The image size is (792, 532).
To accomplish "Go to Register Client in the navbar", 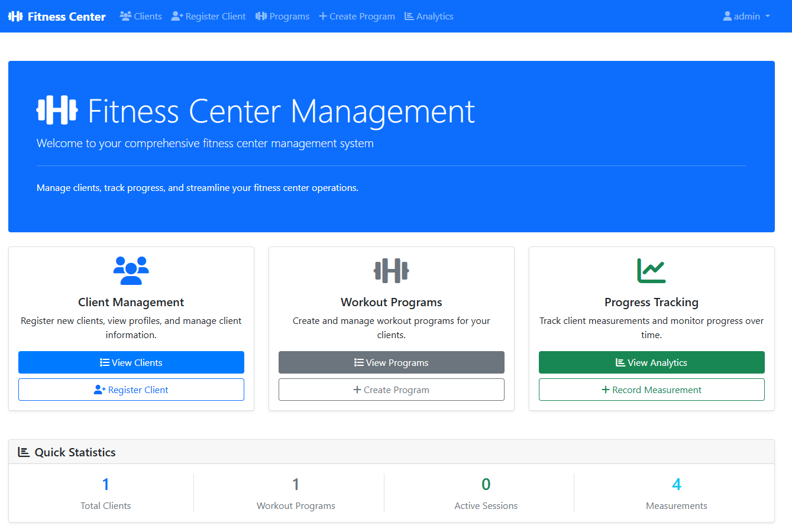I will click(x=209, y=17).
